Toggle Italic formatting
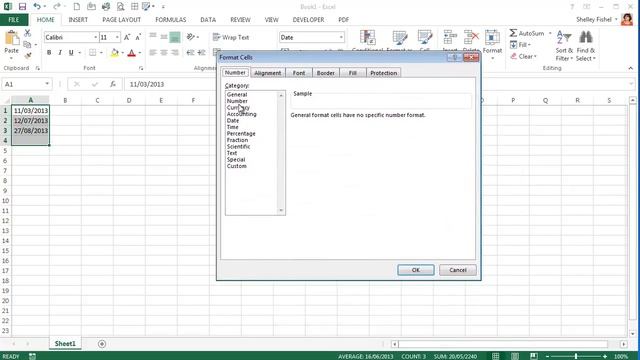 (60, 53)
